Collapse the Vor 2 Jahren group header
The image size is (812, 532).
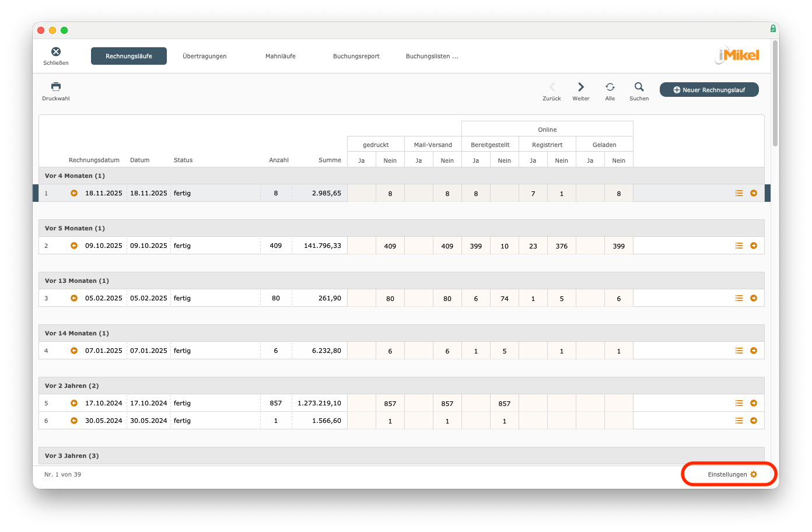point(72,386)
